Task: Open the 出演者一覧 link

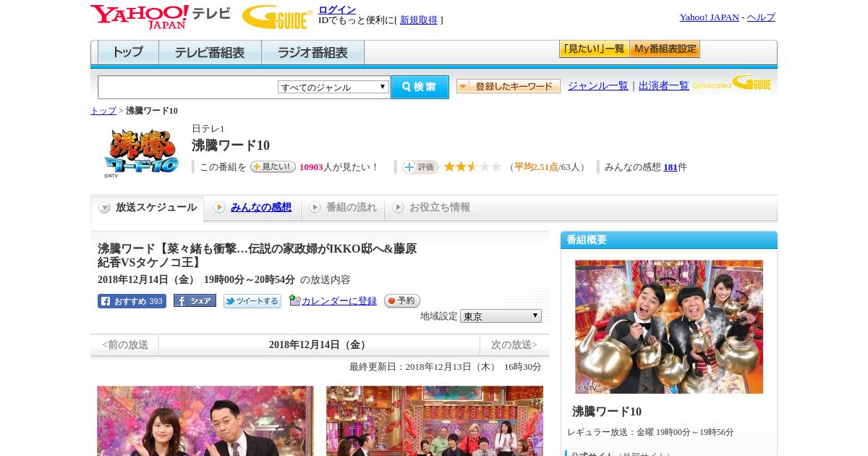Action: coord(664,85)
